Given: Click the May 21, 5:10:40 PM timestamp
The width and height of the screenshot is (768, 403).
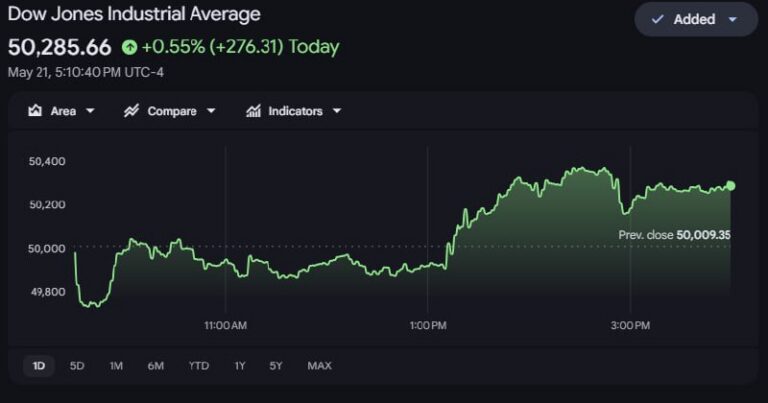Looking at the screenshot, I should [86, 72].
